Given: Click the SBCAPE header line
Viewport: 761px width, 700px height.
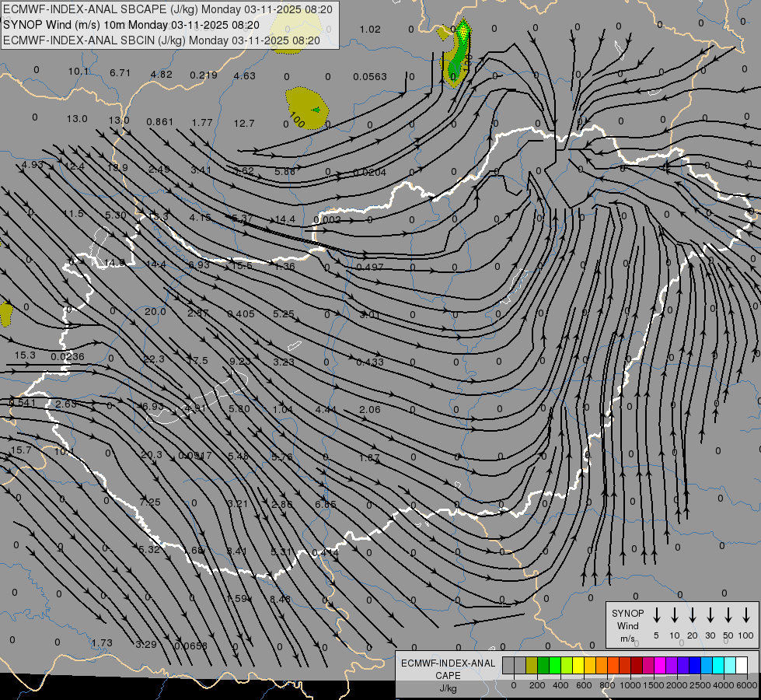Looking at the screenshot, I should click(x=167, y=9).
